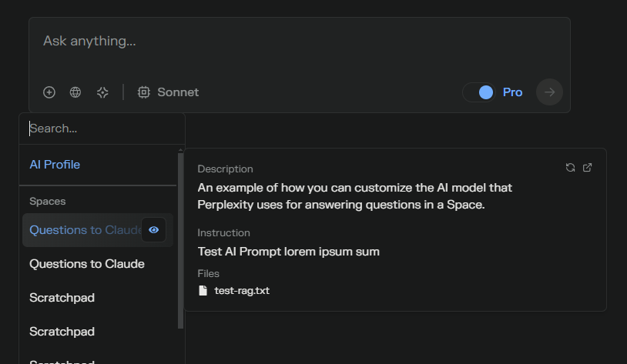Click the scrollbar up arrow in spaces list
Viewport: 627px width, 364px height.
coord(181,150)
